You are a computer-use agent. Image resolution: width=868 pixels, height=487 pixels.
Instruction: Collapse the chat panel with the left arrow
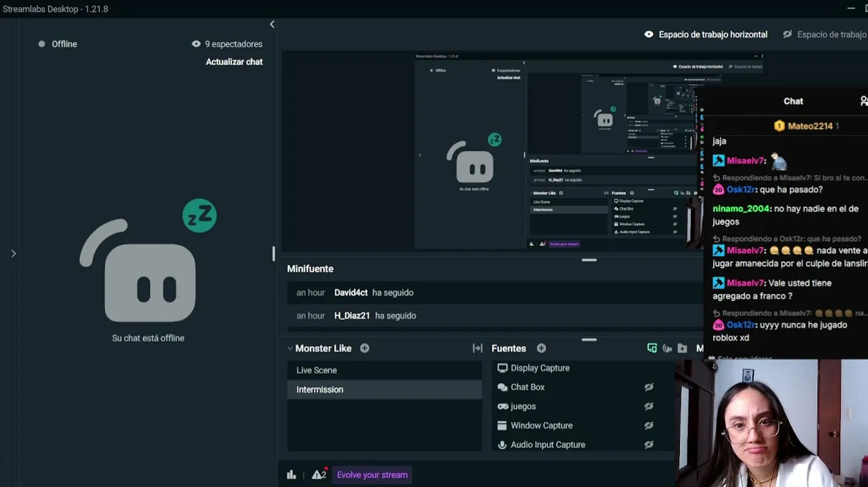(272, 24)
